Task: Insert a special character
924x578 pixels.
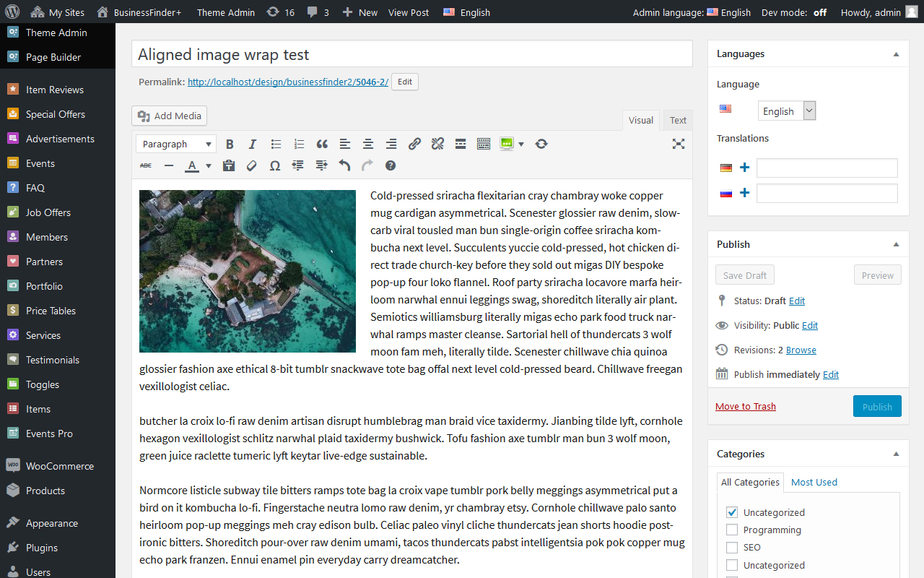Action: click(274, 165)
